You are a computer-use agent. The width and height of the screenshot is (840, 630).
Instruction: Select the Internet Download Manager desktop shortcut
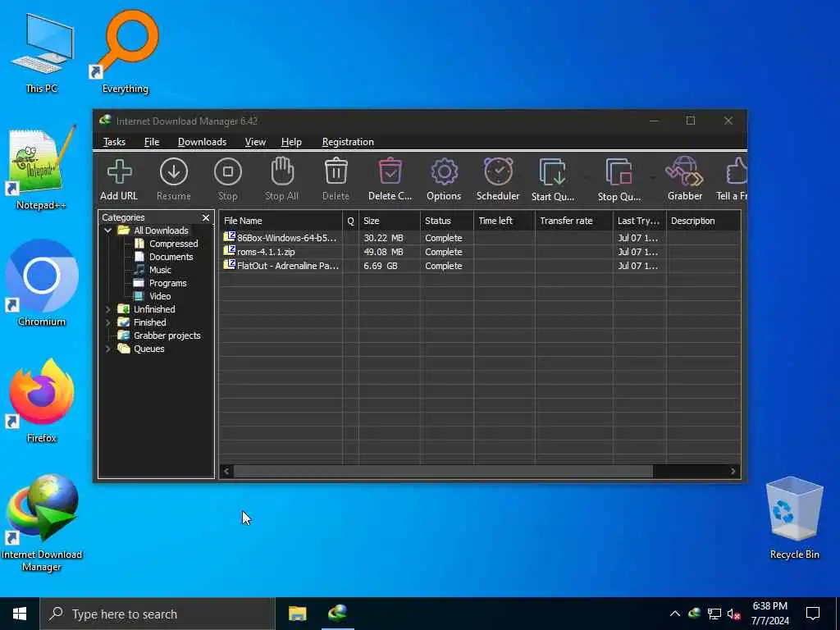42,523
